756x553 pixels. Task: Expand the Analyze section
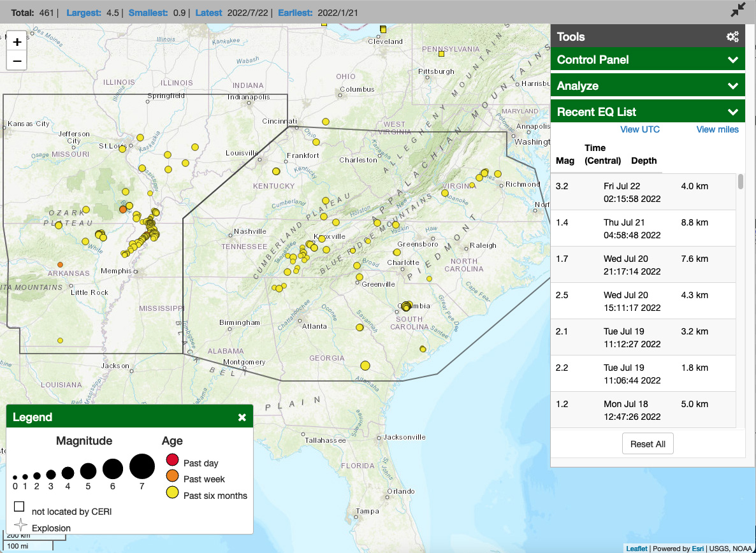[x=648, y=85]
